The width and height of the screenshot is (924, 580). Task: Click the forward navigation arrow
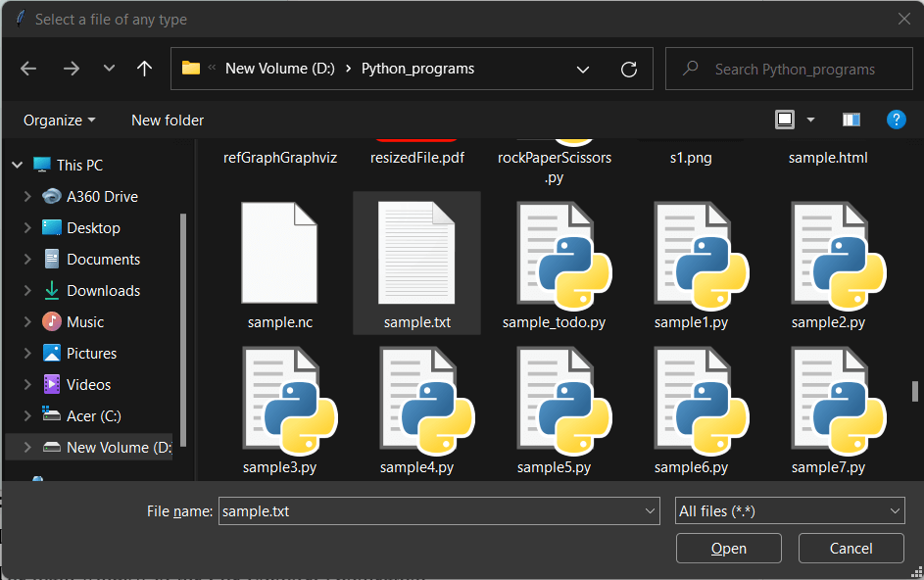tap(71, 69)
